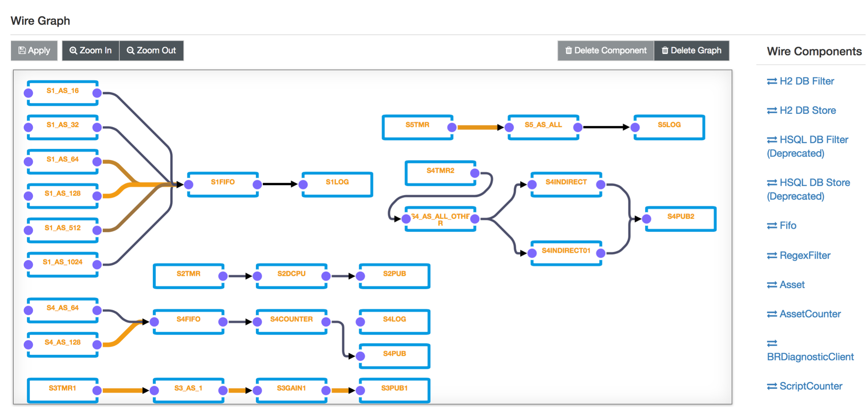Select the S5LOG node

click(x=670, y=127)
